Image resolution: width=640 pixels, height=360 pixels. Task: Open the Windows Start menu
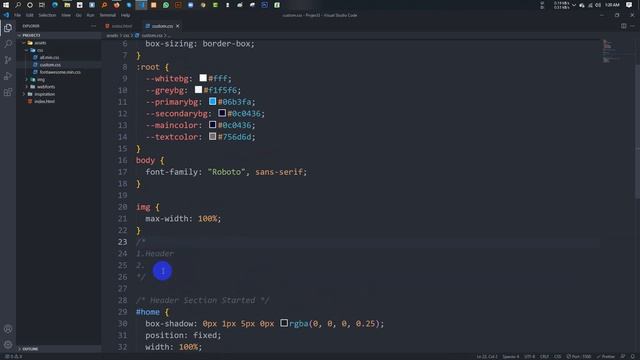pyautogui.click(x=6, y=5)
